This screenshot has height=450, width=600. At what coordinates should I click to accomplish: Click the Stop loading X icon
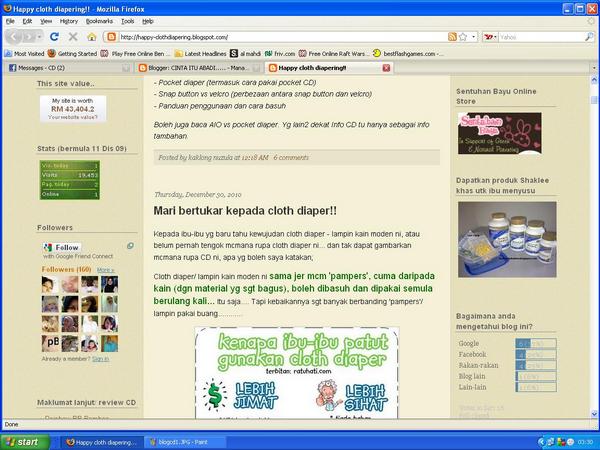point(73,37)
